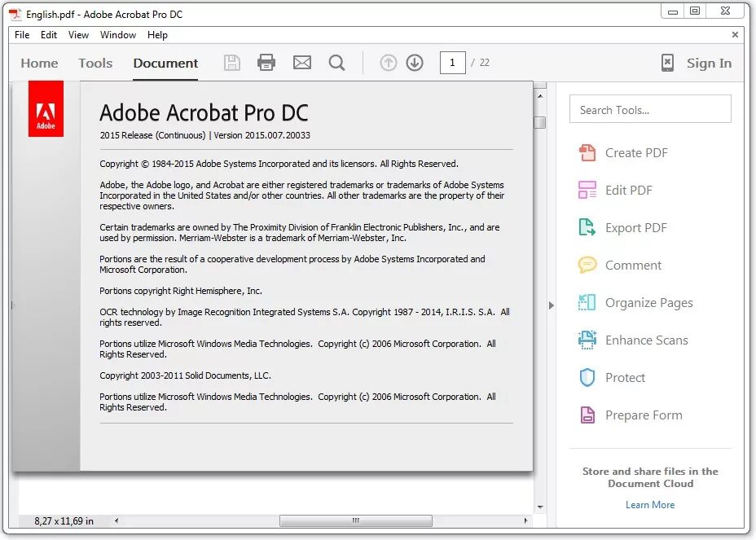
Task: Click the horizontal scrollbar thumb
Action: point(356,520)
